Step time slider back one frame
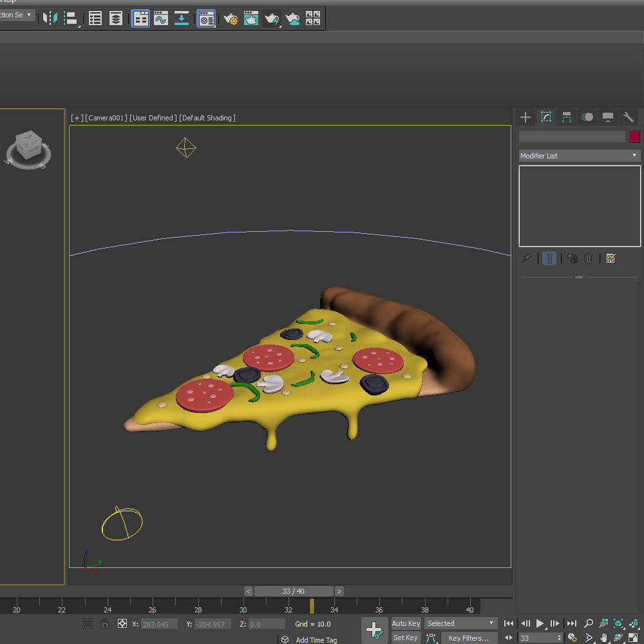Image resolution: width=644 pixels, height=644 pixels. pos(248,591)
